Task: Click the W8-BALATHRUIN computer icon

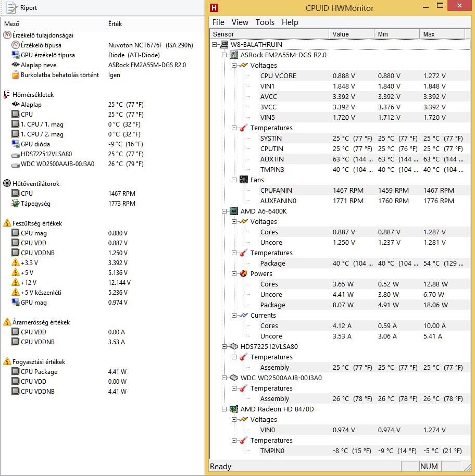Action: [224, 45]
